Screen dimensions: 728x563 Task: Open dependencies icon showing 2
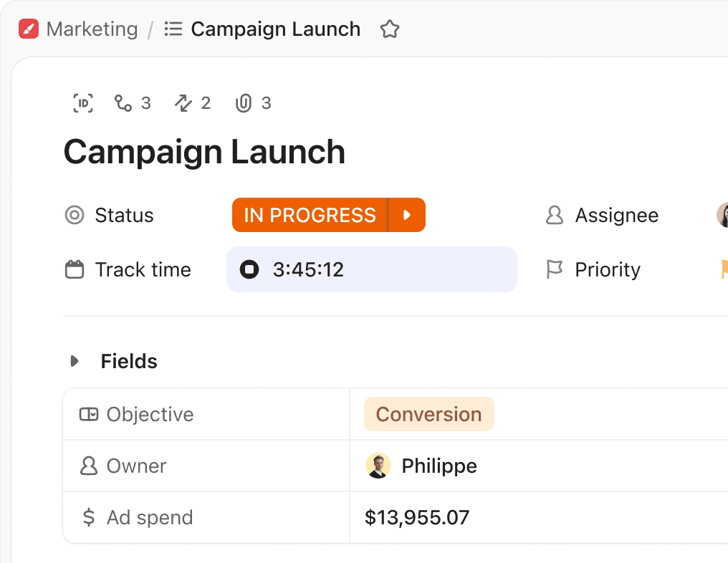point(193,103)
